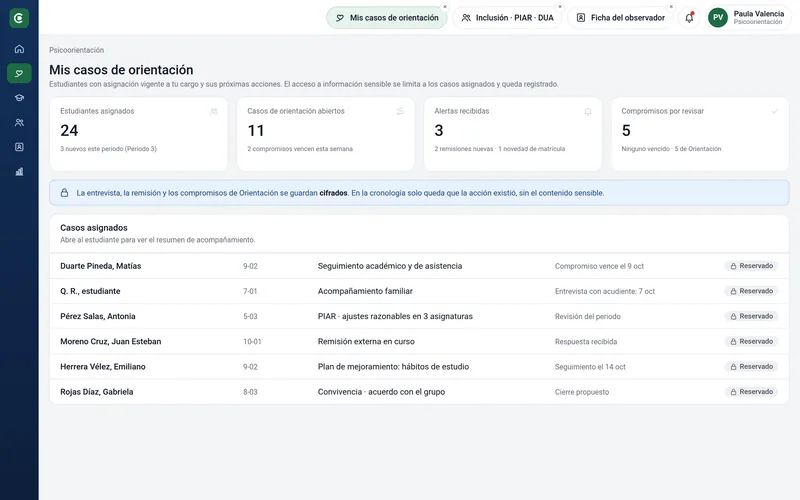Select Convivencia acuerdo con el grupo text
The image size is (800, 500).
381,392
